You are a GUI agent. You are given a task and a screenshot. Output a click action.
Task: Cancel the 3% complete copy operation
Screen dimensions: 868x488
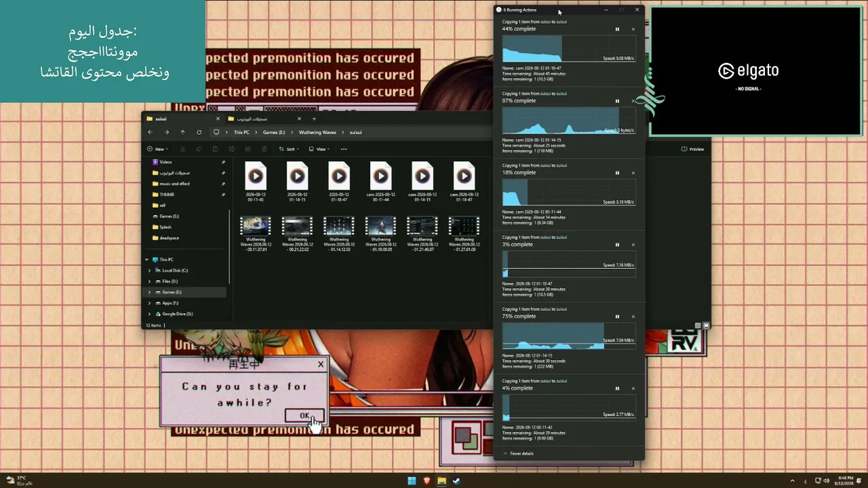(633, 245)
